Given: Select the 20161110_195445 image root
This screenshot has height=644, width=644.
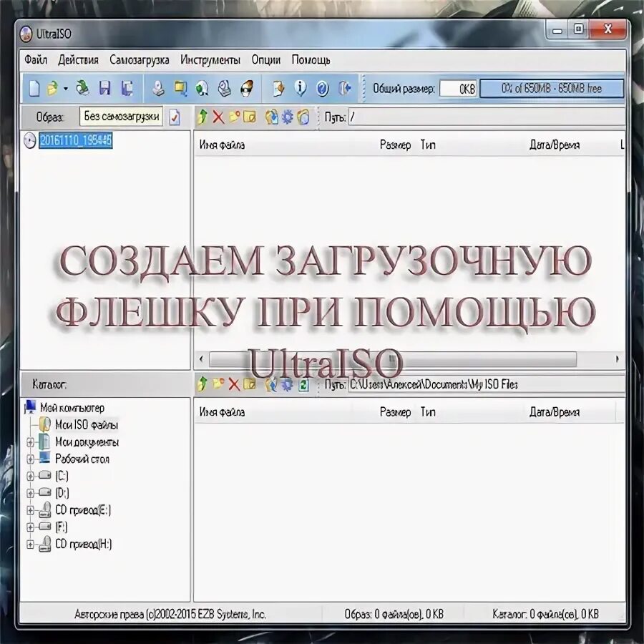Looking at the screenshot, I should tap(76, 140).
